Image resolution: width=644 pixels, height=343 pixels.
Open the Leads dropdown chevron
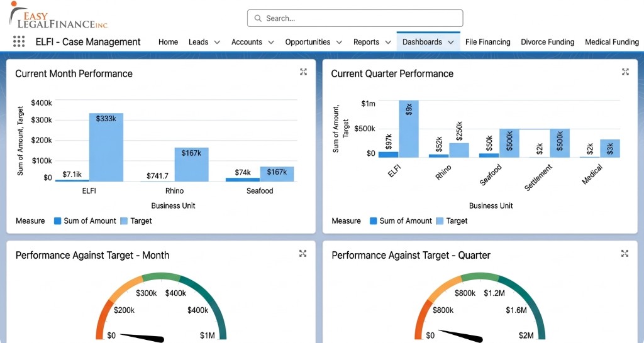(217, 42)
